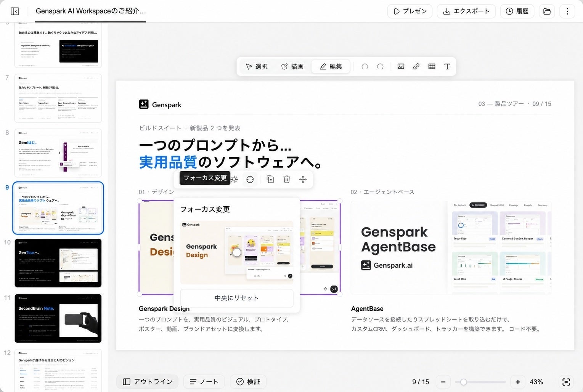
Task: Open the 検証 verification panel
Action: 248,382
